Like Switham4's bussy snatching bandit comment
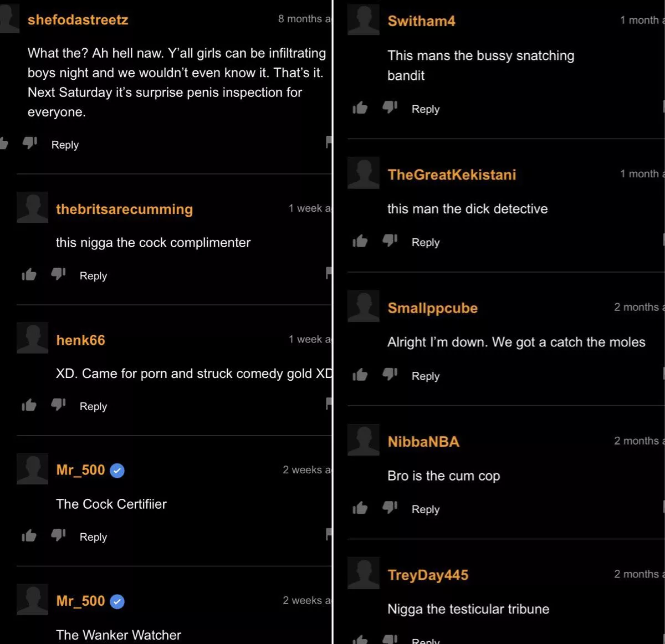This screenshot has width=665, height=644. [360, 108]
